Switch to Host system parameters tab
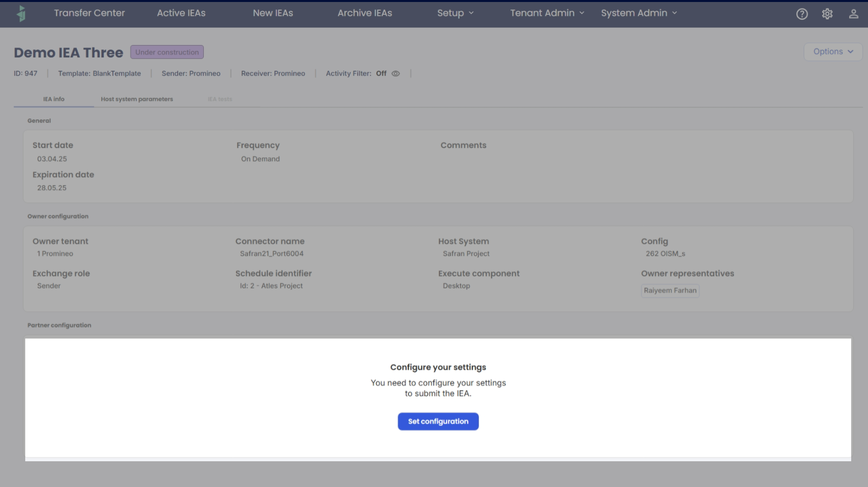This screenshot has height=487, width=868. [137, 99]
